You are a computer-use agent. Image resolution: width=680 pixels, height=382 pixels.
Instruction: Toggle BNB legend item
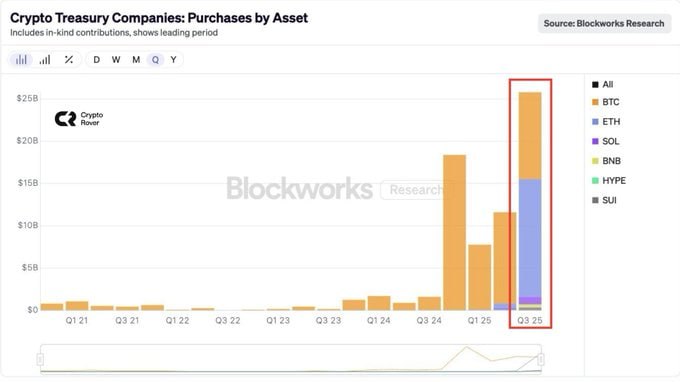coord(606,161)
